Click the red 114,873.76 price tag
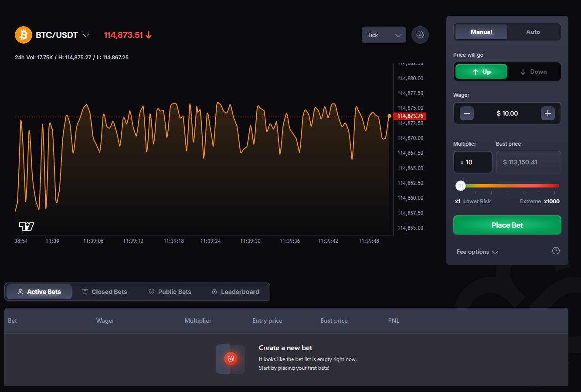This screenshot has height=392, width=581. 410,116
